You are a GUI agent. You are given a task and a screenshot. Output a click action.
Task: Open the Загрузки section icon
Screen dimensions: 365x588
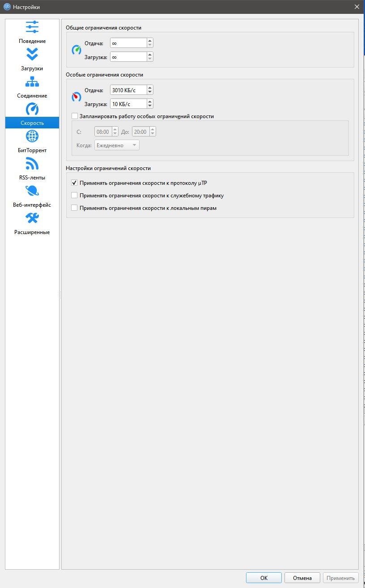coord(32,55)
